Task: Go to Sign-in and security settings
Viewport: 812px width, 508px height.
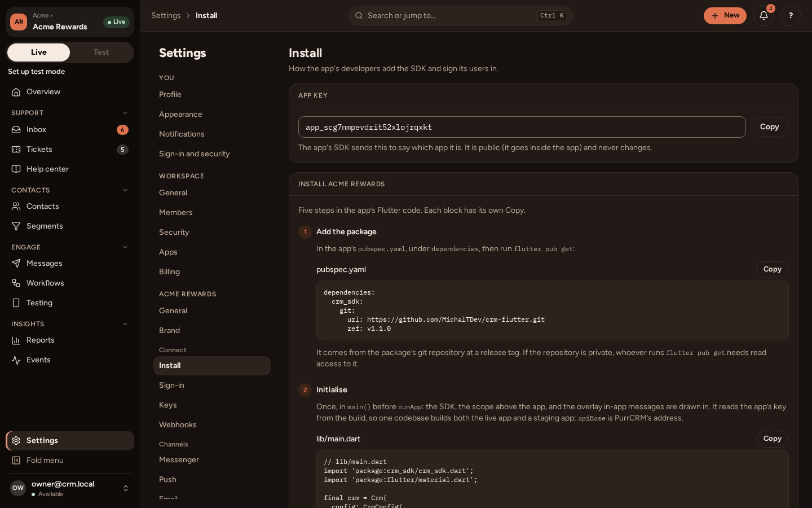Action: [x=212, y=154]
